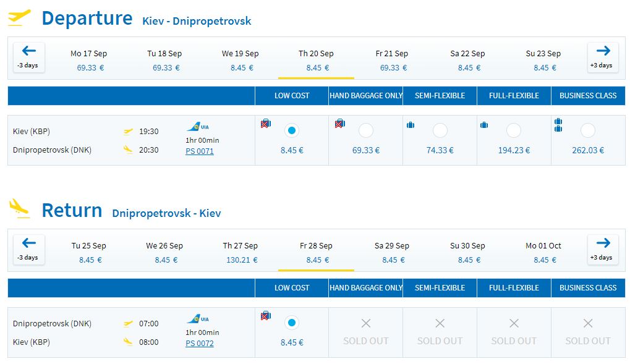Screen dimensions: 630x364
Task: Click suitcase icon in departure Semi-Flexible cell
Action: tap(411, 125)
